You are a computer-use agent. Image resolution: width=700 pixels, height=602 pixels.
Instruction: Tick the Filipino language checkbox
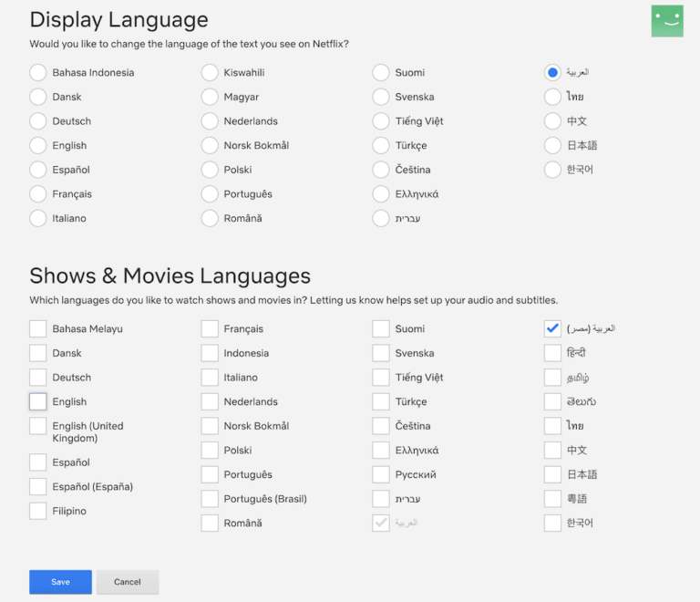[38, 511]
